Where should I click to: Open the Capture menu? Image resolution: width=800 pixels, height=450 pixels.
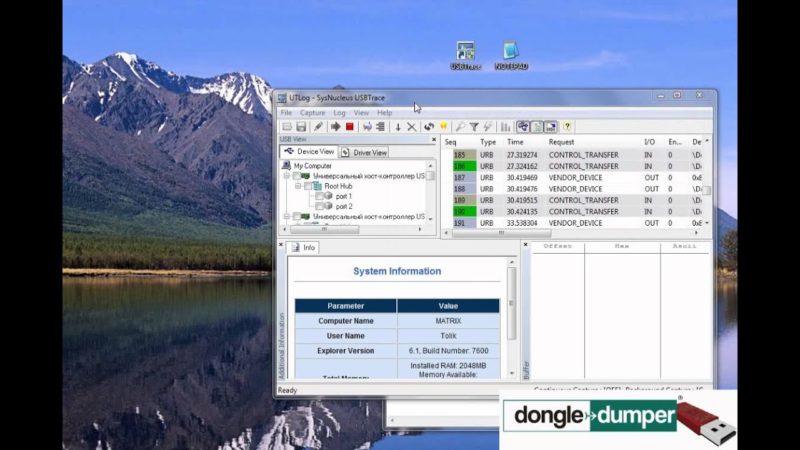[313, 113]
